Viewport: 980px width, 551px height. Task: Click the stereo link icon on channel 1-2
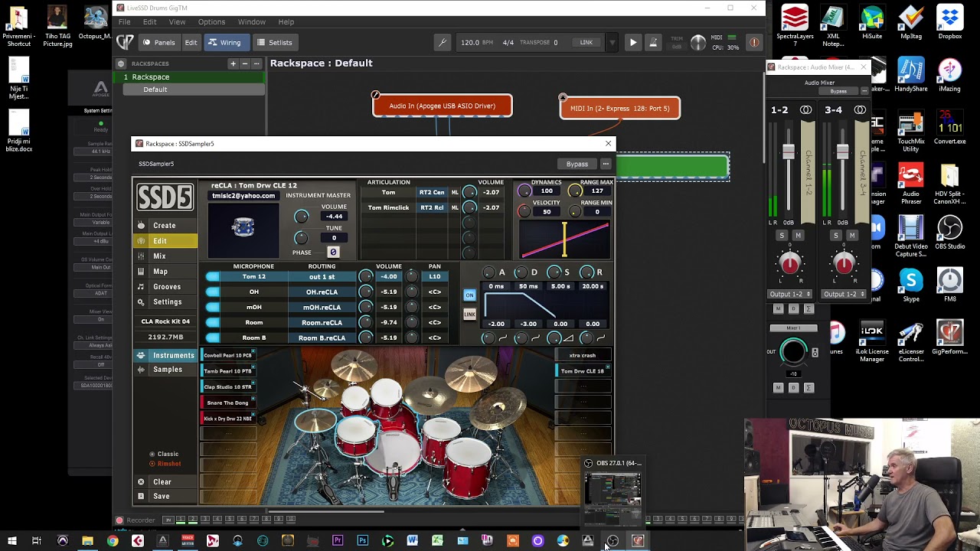click(805, 110)
